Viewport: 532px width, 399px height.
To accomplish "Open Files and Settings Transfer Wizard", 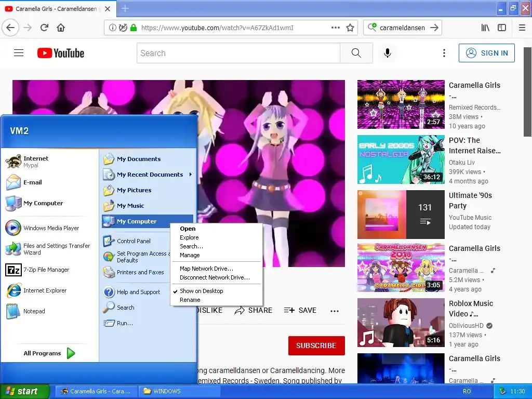I will (x=50, y=249).
